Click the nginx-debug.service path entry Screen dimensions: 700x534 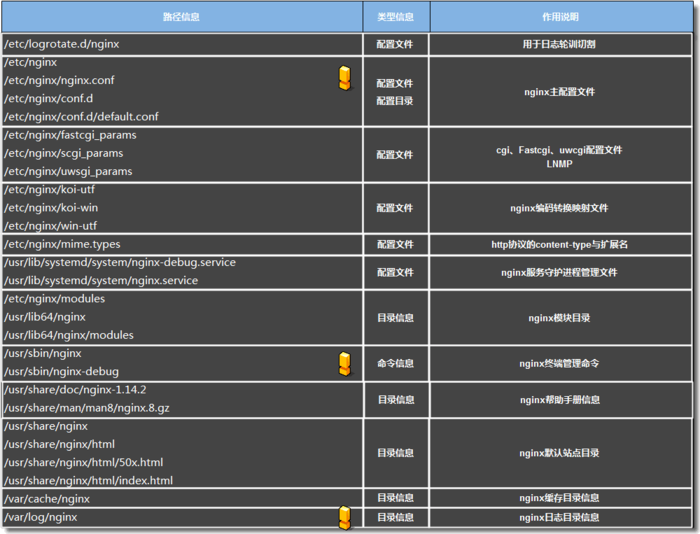click(x=120, y=262)
